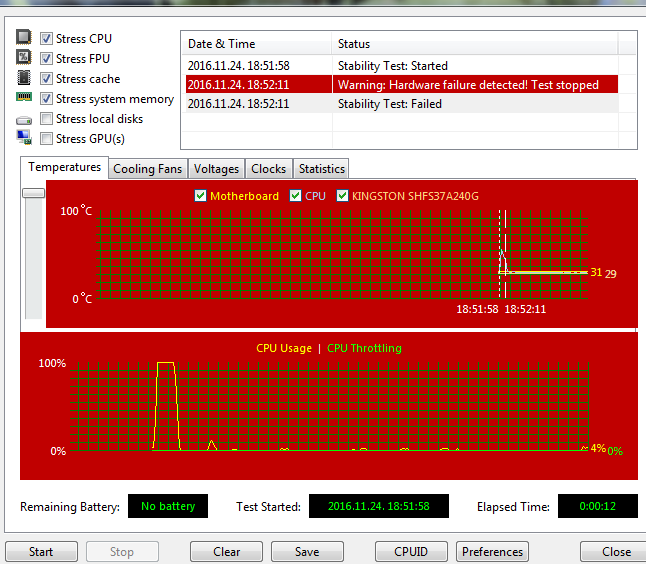
Task: Click the monitor icon beside Stress GPU(s)
Action: point(24,137)
